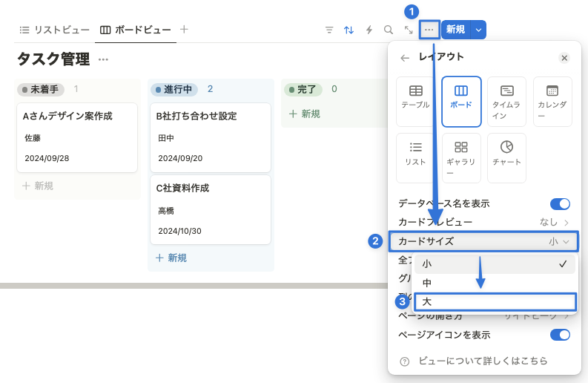Open the カードサイズ dropdown
Image resolution: width=588 pixels, height=383 pixels.
pyautogui.click(x=483, y=241)
